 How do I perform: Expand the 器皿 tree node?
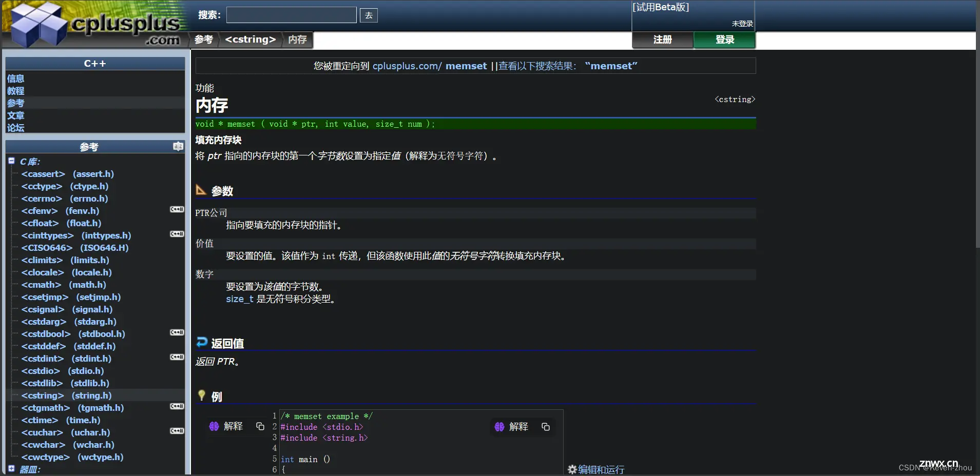click(11, 468)
